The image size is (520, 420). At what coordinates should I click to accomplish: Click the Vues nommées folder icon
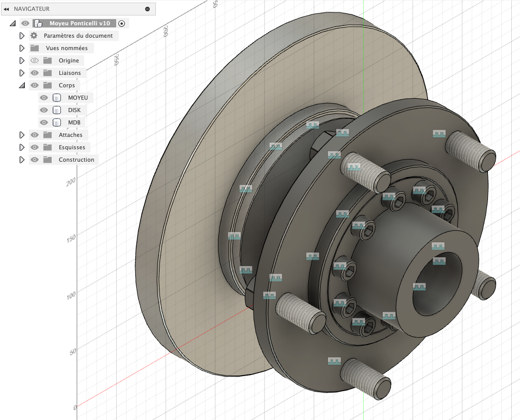[x=35, y=48]
